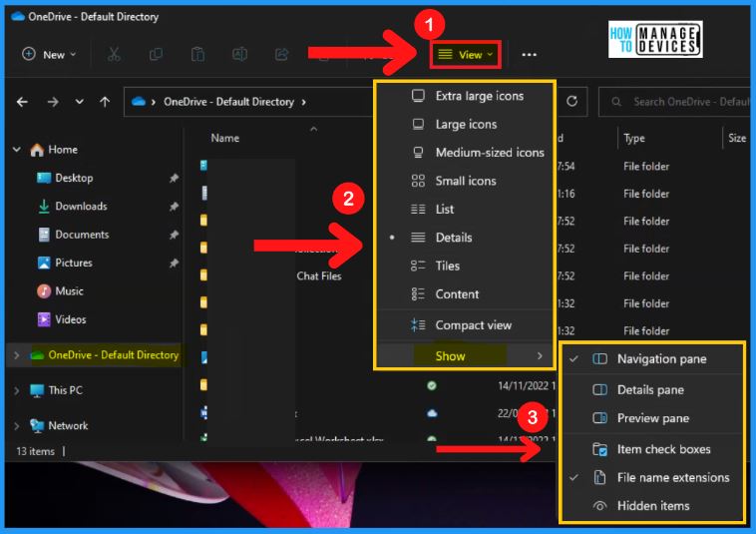Viewport: 756px width, 534px height.
Task: Click the Home house icon
Action: coord(37,150)
